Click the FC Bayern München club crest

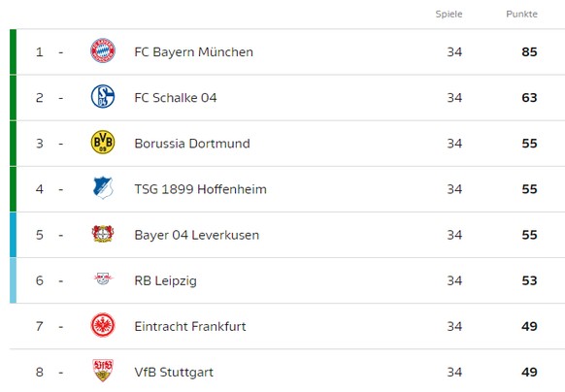[x=103, y=50]
